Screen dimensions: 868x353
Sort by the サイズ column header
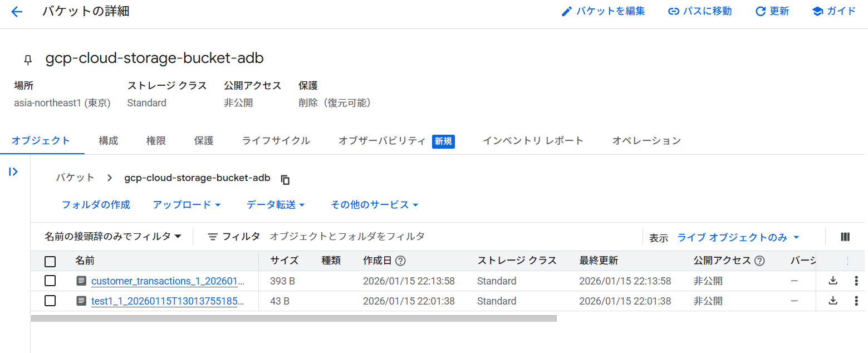285,261
